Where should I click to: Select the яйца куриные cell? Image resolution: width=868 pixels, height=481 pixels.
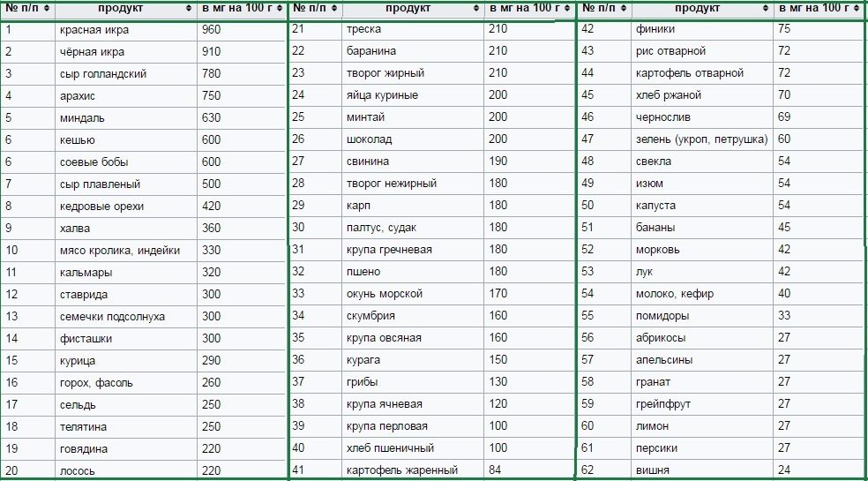[413, 95]
